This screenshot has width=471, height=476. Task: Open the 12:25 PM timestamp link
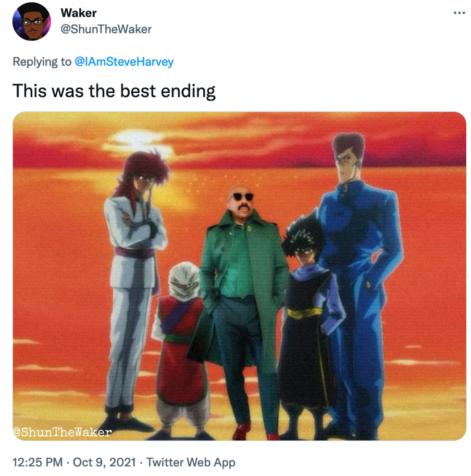pos(37,463)
